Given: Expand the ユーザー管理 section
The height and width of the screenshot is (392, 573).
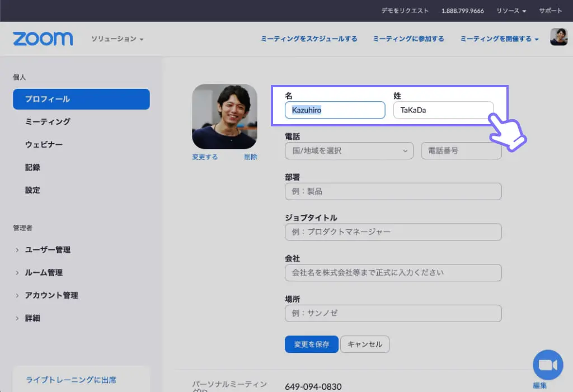Looking at the screenshot, I should pyautogui.click(x=47, y=249).
